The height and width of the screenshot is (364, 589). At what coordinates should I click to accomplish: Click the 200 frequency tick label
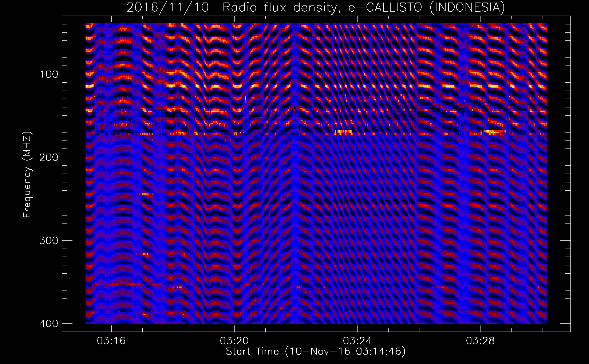click(x=49, y=157)
